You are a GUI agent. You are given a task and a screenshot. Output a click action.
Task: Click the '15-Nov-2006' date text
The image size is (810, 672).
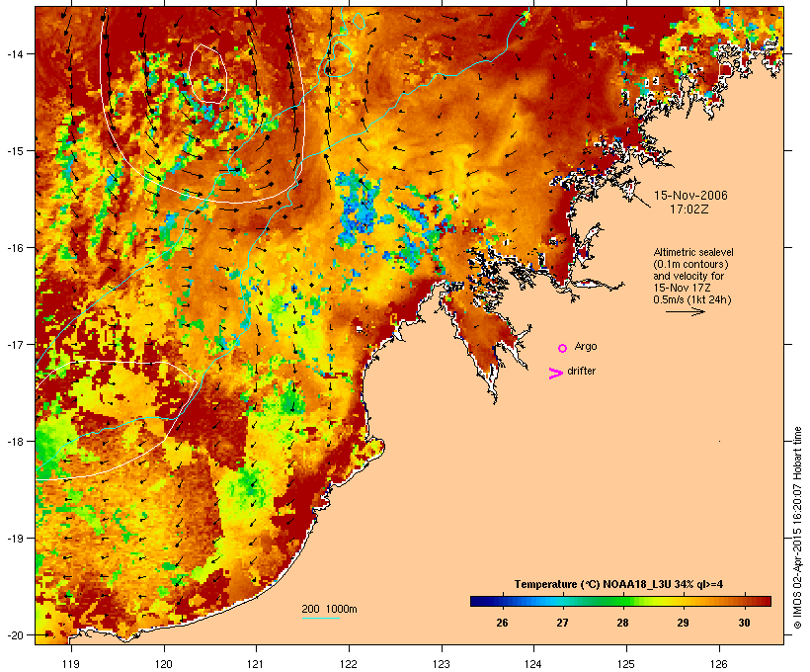click(690, 196)
